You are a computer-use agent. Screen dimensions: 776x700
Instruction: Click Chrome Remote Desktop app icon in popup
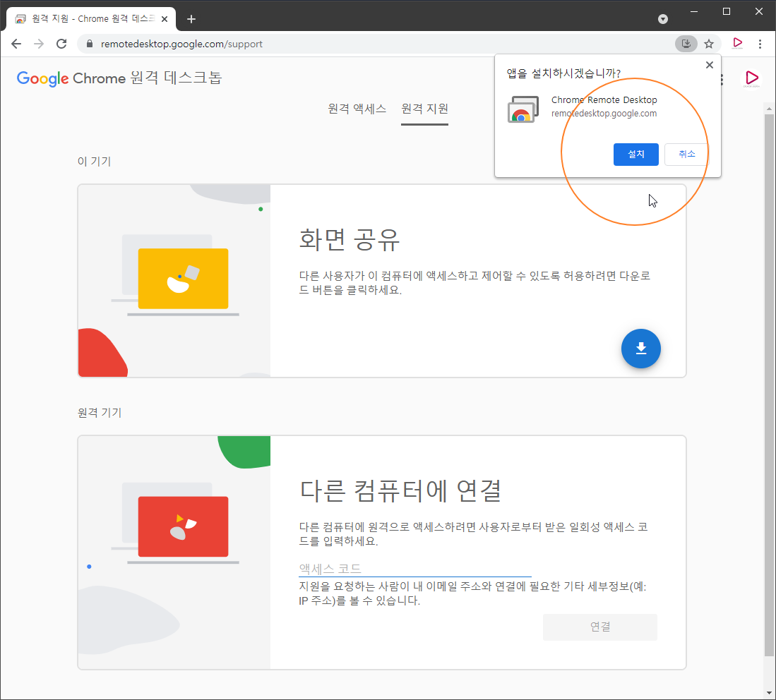coord(523,109)
